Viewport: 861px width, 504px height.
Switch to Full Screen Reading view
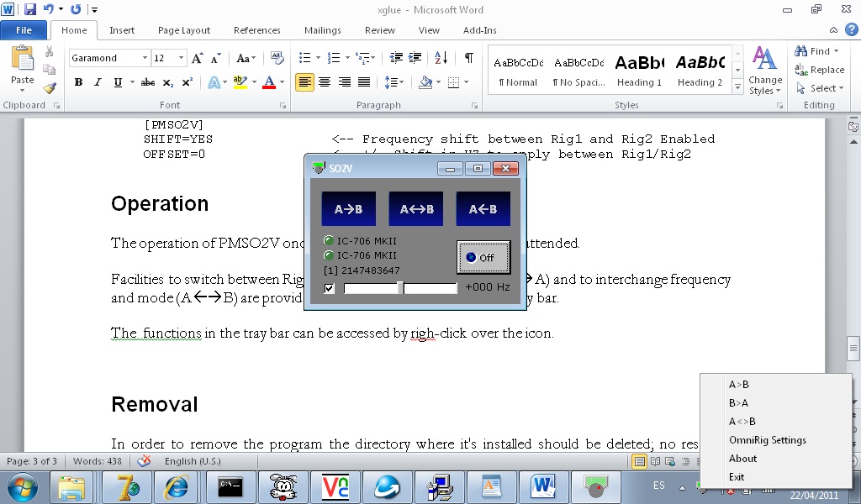click(655, 461)
